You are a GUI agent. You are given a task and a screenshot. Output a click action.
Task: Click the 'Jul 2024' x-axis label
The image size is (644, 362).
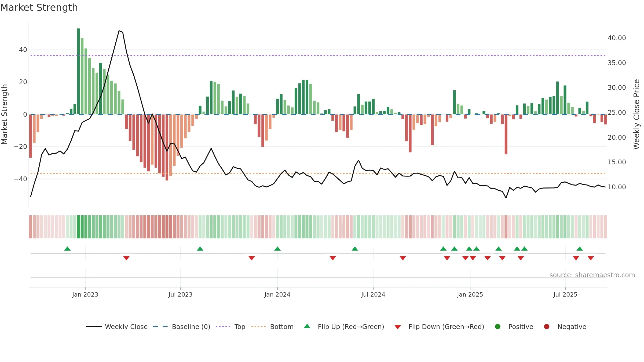373,294
